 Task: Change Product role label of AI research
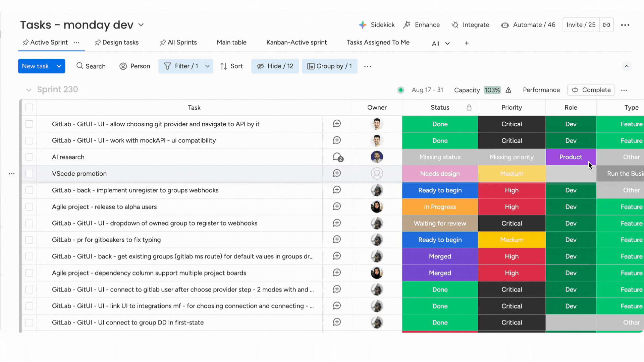pos(571,157)
